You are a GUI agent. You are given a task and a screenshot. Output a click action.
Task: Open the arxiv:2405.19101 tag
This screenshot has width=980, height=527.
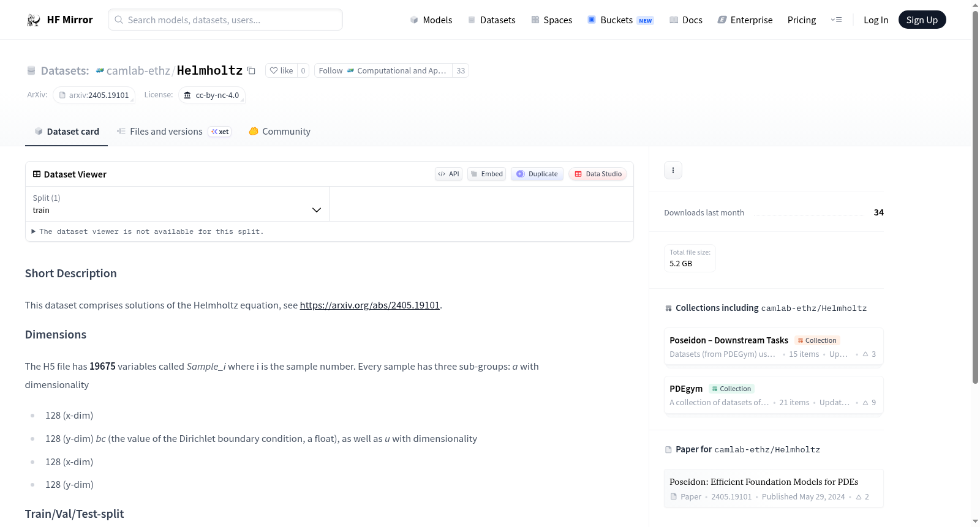coord(94,95)
